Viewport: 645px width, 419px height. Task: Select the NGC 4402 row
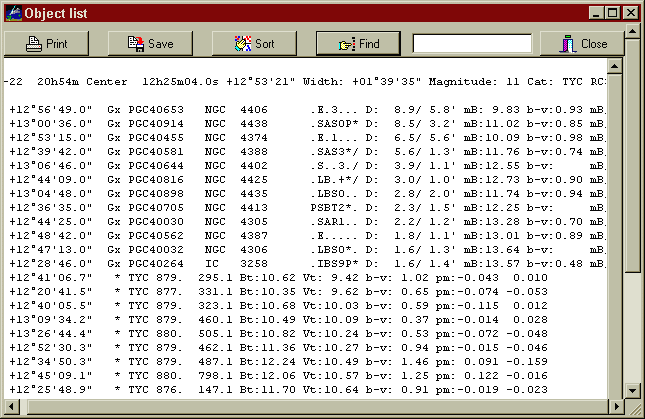306,166
